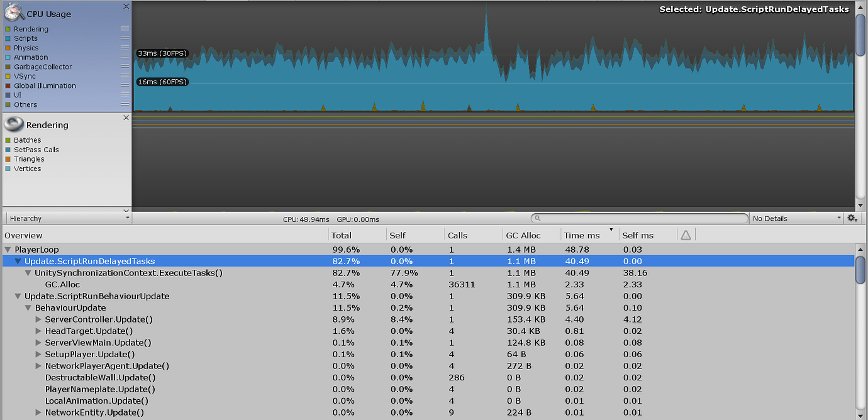This screenshot has height=420, width=868.
Task: Click the VSync color swatch in CPU legend
Action: (9, 76)
